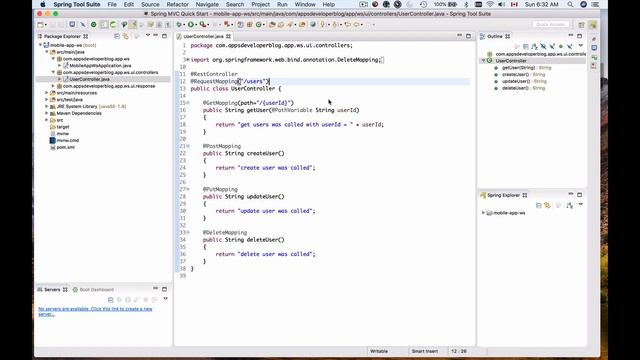Open macOS Spotlight search icon
This screenshot has height=360, width=640.
pyautogui.click(x=570, y=4)
